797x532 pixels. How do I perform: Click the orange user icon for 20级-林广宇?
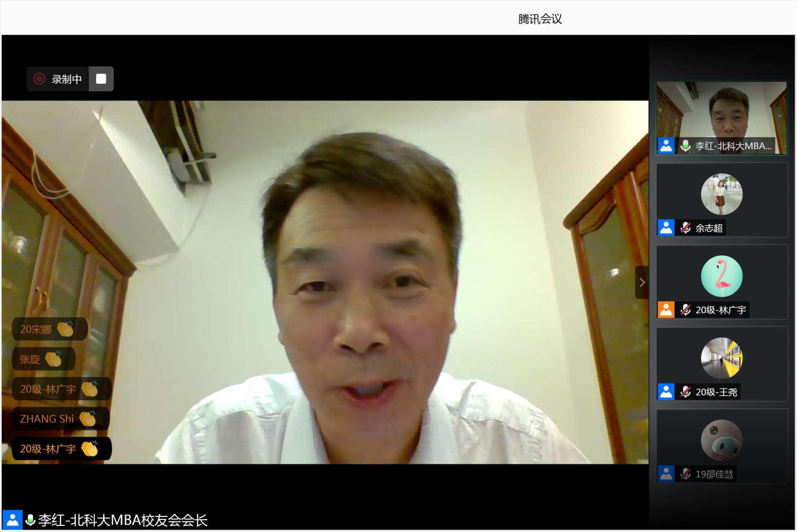(666, 310)
